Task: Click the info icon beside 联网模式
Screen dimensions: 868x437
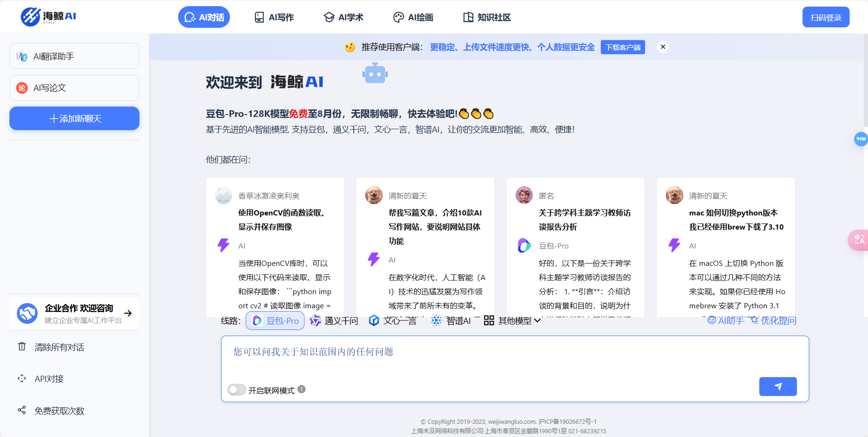Action: coord(302,390)
